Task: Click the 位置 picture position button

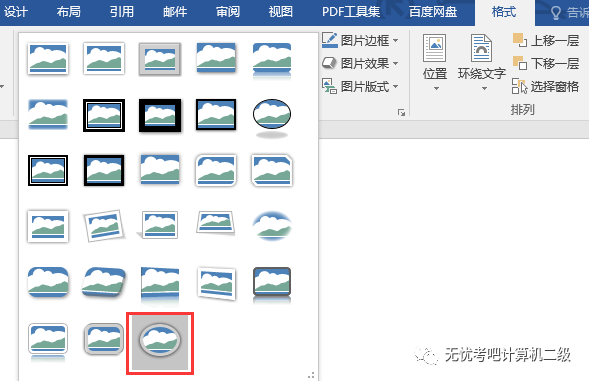Action: coord(435,62)
